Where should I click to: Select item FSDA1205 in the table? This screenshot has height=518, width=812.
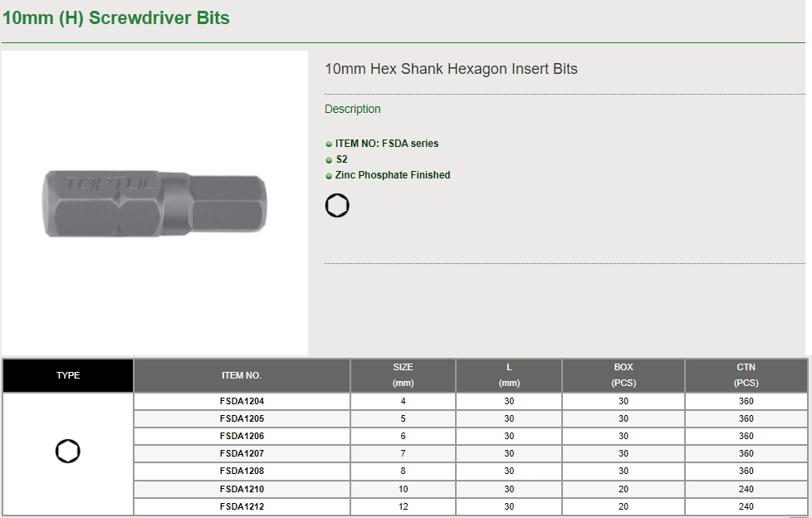pyautogui.click(x=242, y=418)
